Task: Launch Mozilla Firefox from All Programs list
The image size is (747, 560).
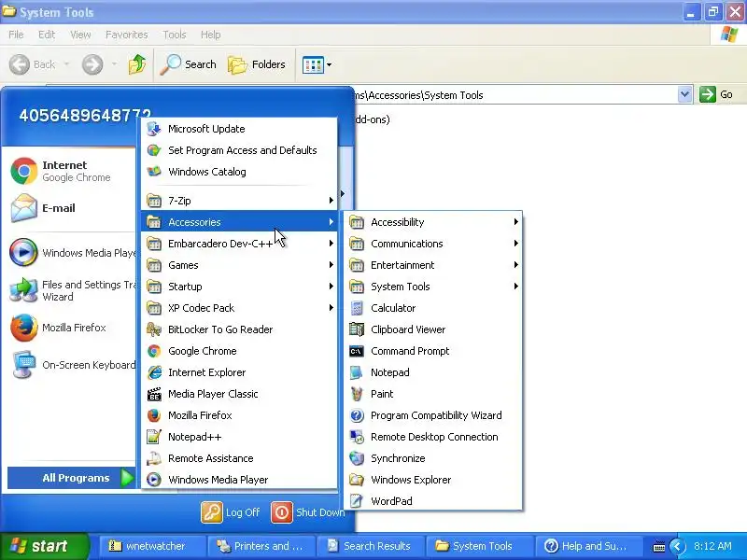Action: 239,415
